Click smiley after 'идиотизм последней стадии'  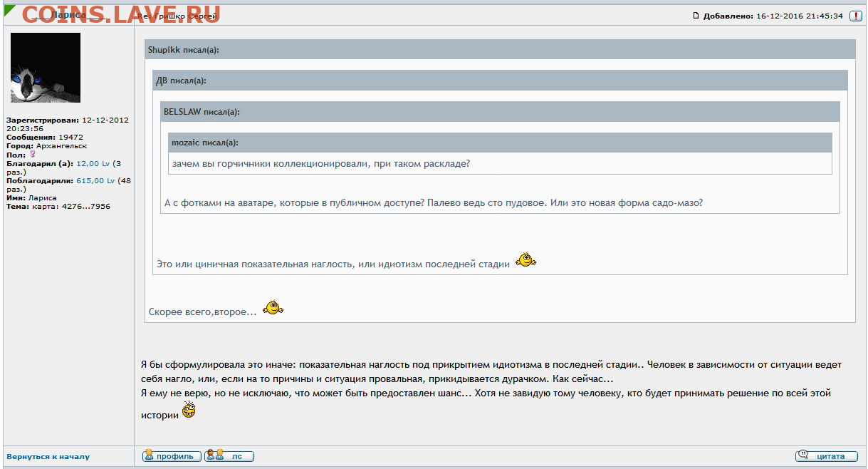pyautogui.click(x=525, y=261)
